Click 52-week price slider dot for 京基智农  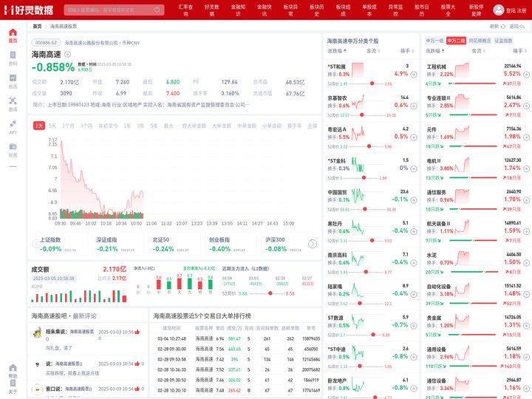[x=361, y=115]
